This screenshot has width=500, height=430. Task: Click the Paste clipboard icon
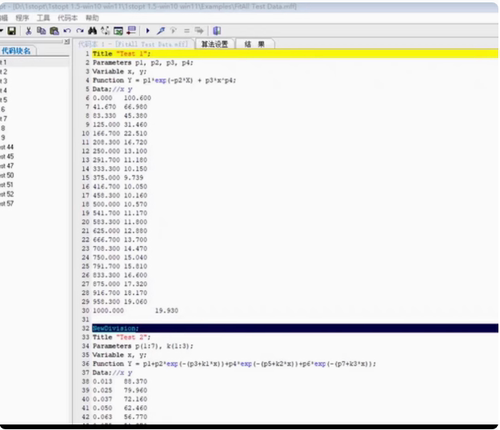point(54,31)
